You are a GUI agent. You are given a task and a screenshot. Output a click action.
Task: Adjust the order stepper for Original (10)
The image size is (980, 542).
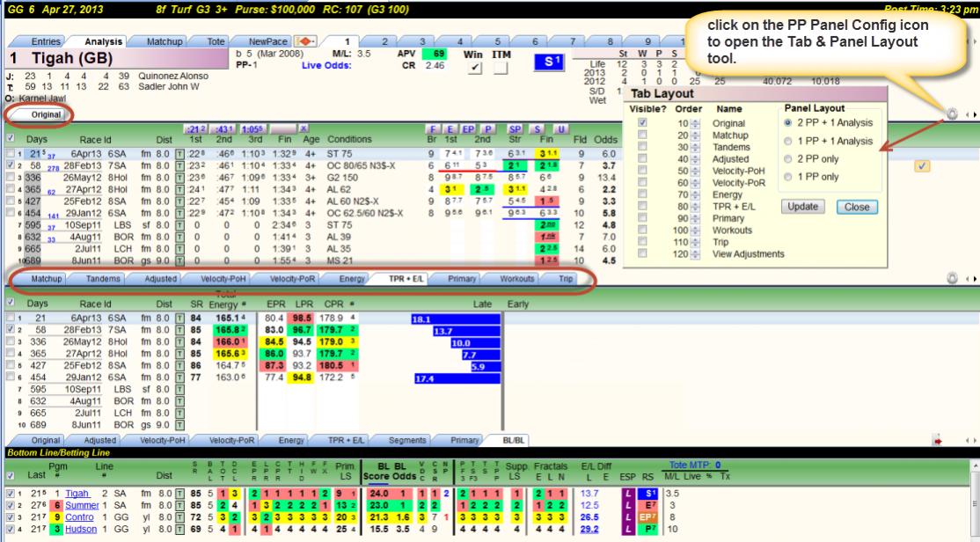tap(695, 124)
